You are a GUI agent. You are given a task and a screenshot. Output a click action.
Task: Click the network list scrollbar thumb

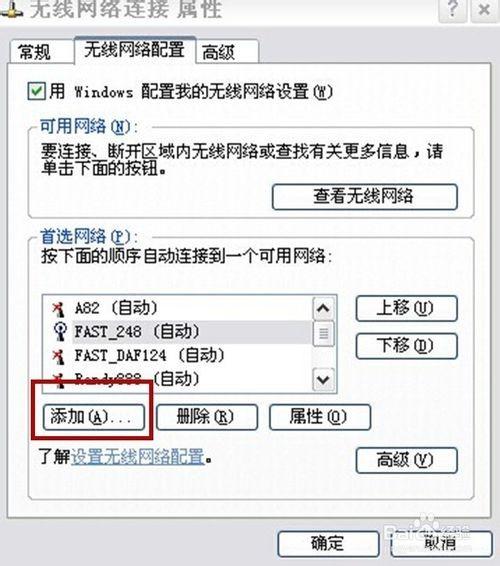pyautogui.click(x=323, y=333)
